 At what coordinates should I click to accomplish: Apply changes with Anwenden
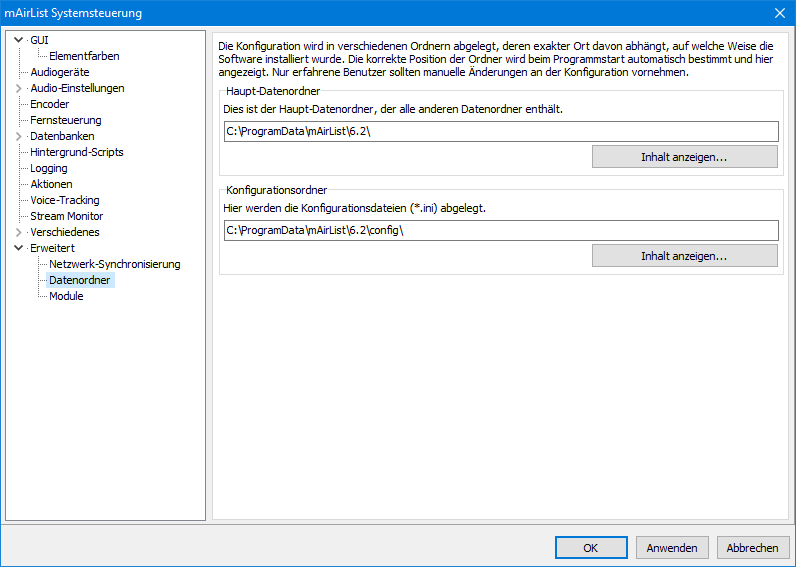click(672, 548)
